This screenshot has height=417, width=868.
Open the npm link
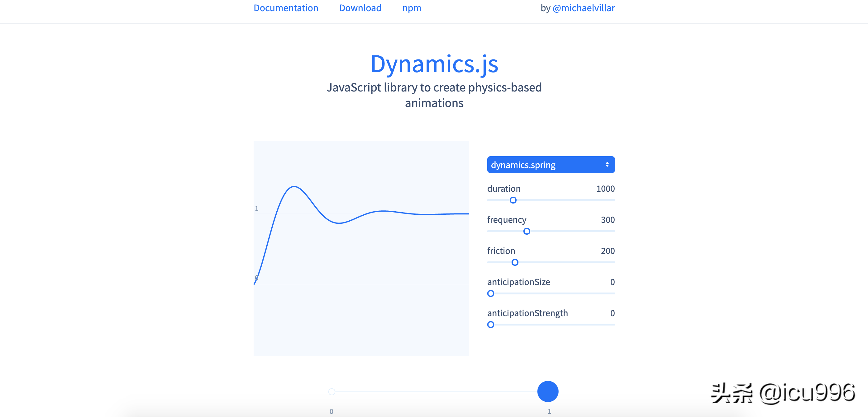click(412, 8)
